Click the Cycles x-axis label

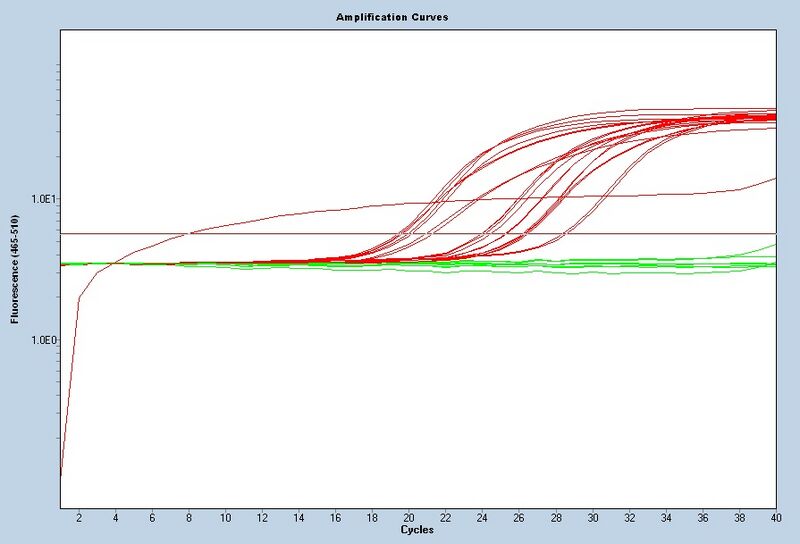[x=416, y=529]
